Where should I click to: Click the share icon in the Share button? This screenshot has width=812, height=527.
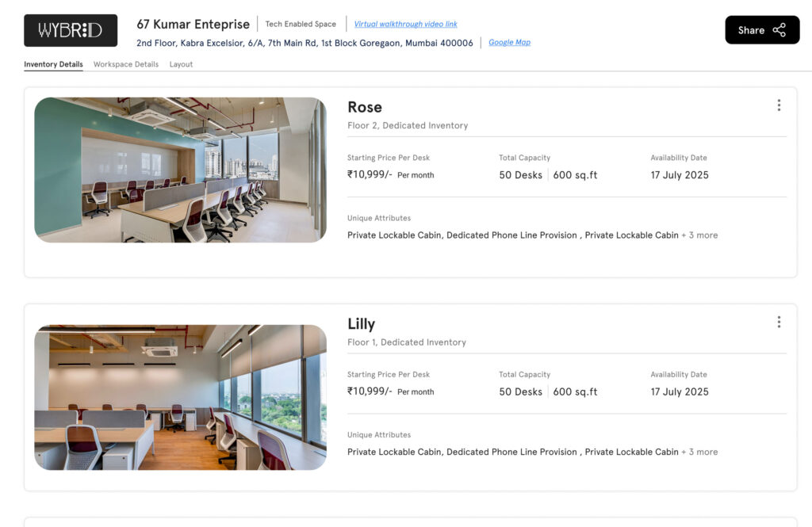[x=779, y=30]
